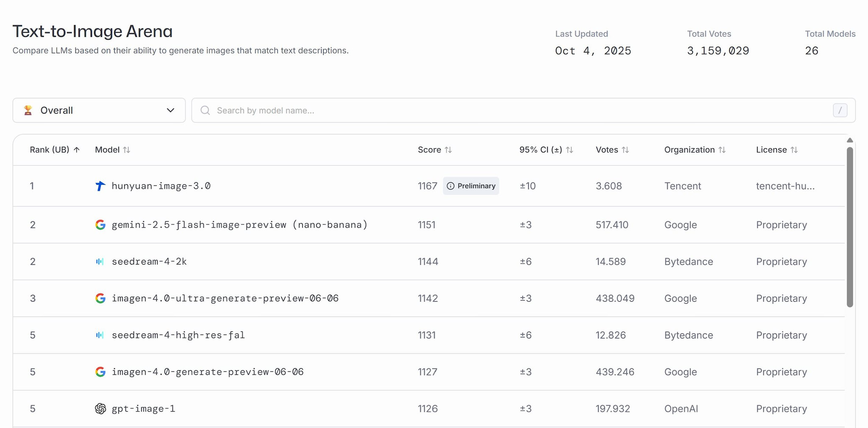Sort table by 95% CI column
868x428 pixels.
[546, 150]
